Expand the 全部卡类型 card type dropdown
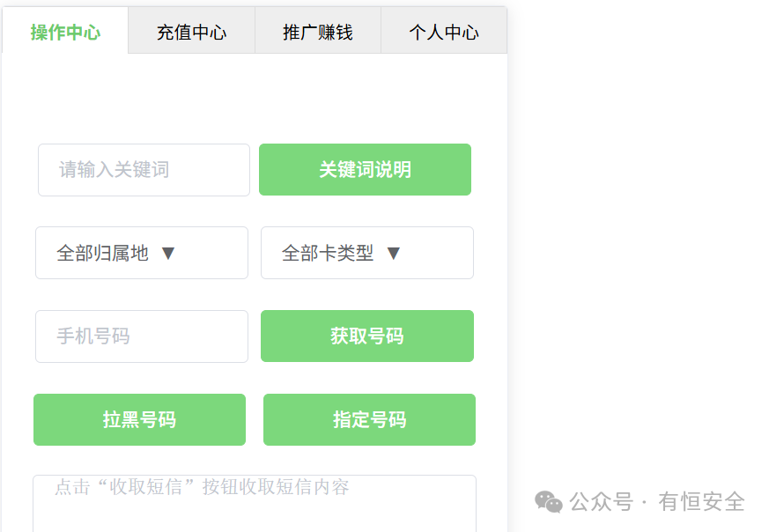 [366, 253]
